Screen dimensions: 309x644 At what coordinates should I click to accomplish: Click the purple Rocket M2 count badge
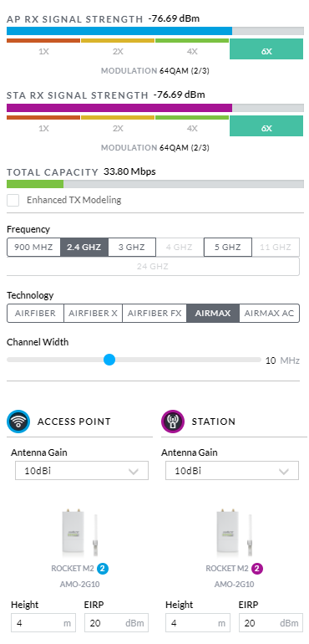pyautogui.click(x=257, y=569)
